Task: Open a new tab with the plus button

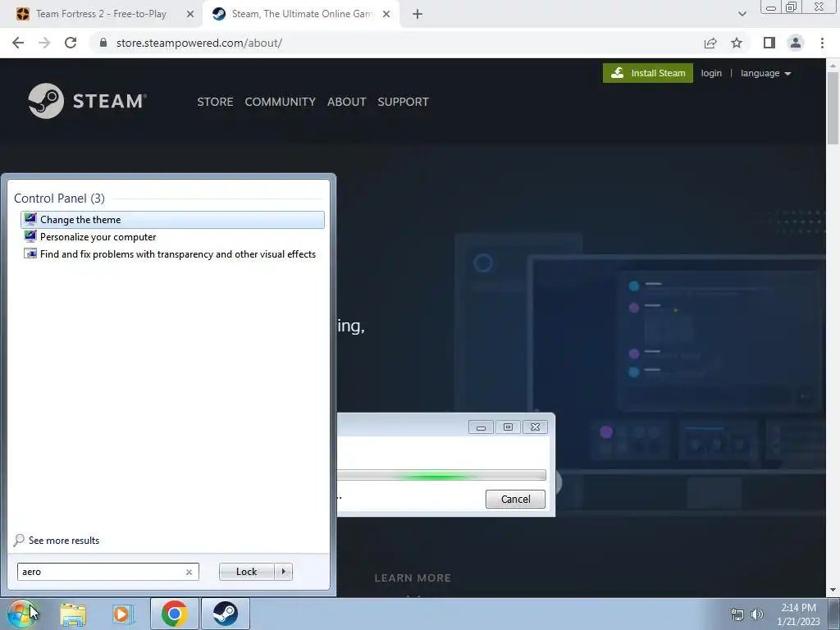Action: [418, 14]
